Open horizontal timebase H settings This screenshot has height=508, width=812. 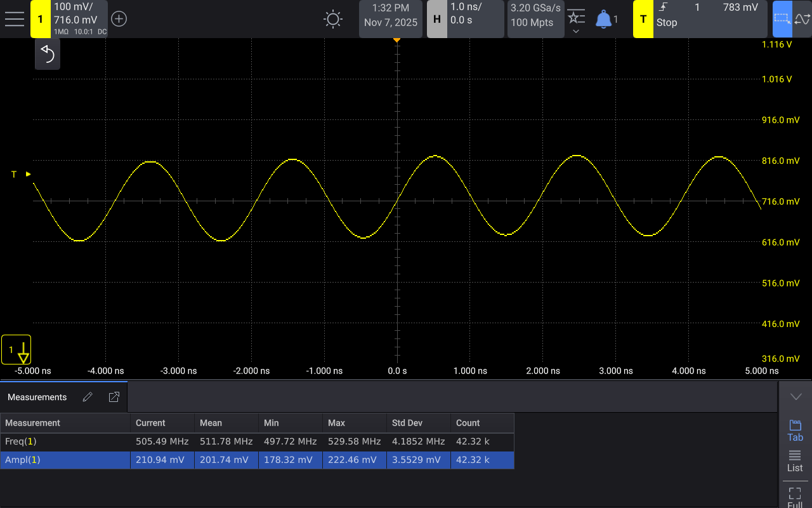[x=437, y=19]
